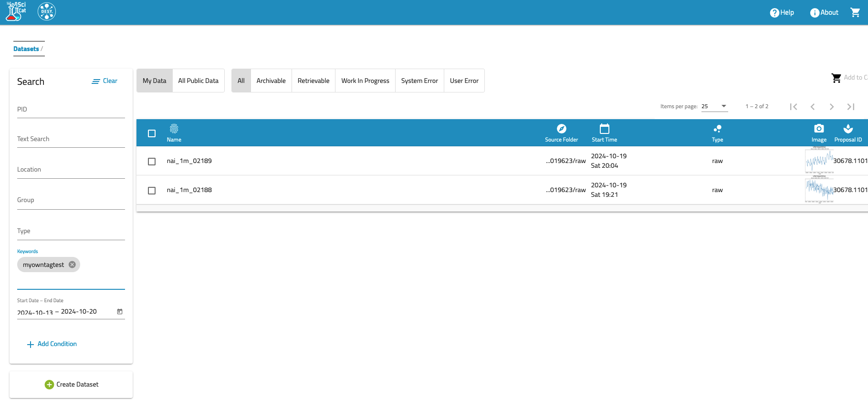
Task: Open thumbnail image of nai_1m_02189
Action: [819, 161]
